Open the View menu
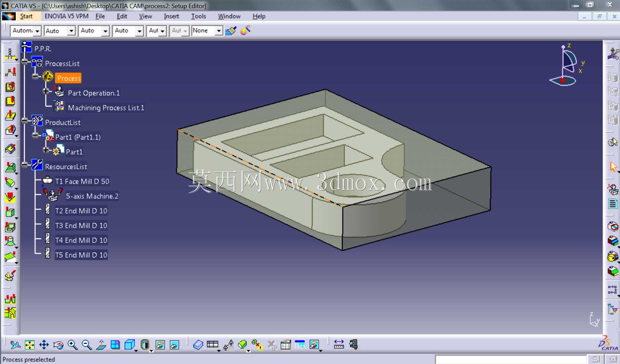Viewport: 620px width, 364px height. [145, 16]
